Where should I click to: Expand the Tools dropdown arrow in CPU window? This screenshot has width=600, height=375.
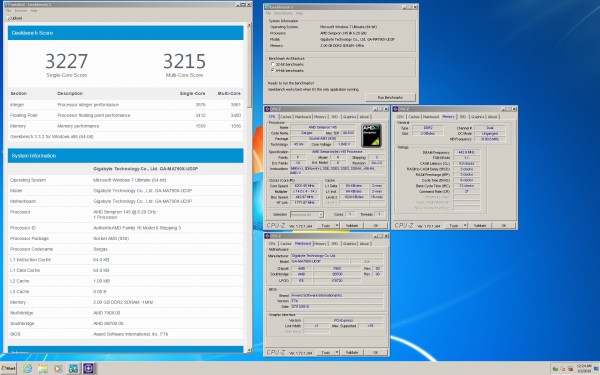337,226
